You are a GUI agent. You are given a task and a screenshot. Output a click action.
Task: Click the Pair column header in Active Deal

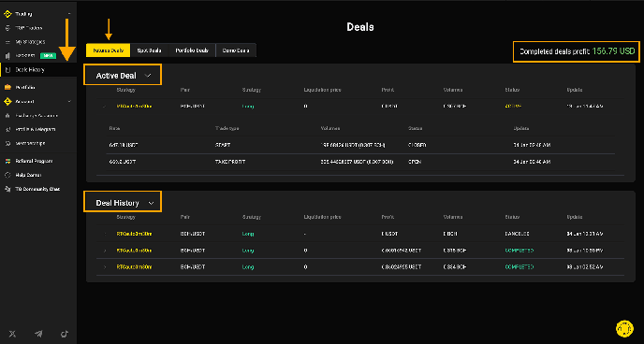[184, 90]
